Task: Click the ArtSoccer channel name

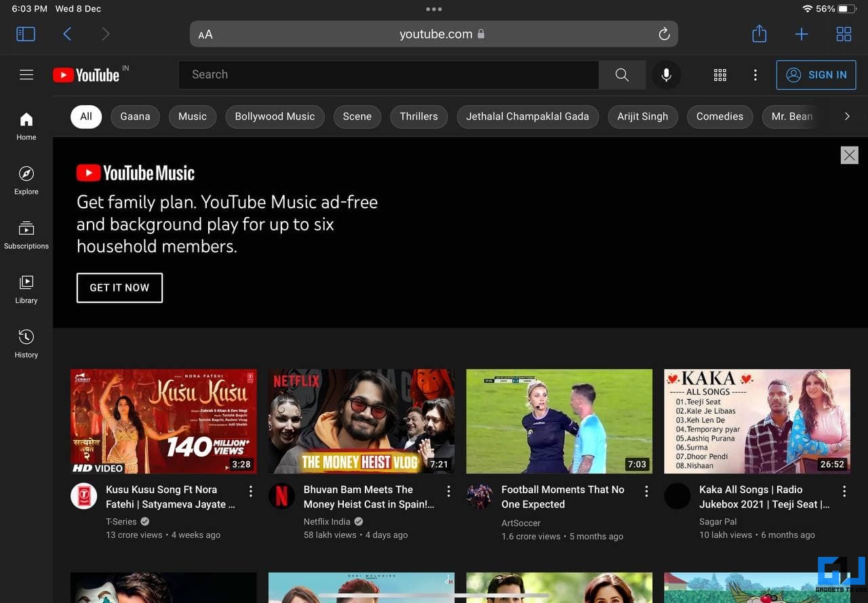Action: pyautogui.click(x=521, y=523)
